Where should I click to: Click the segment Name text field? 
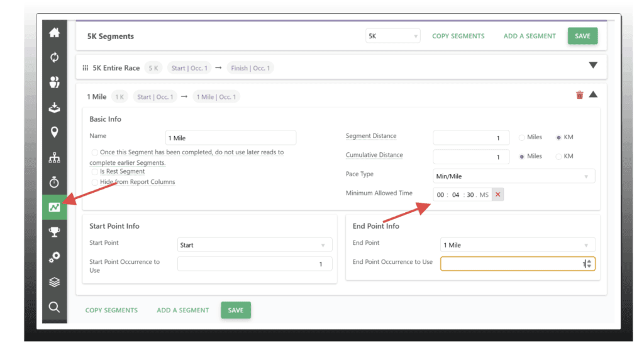coord(230,138)
